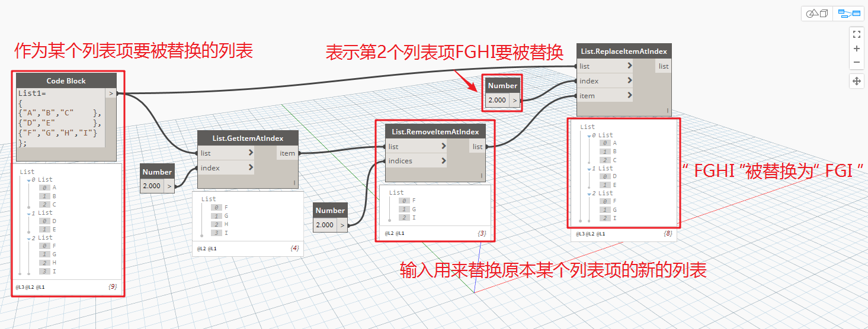
Task: Click root 'List' label in RemoveItemAtIndex preview
Action: (396, 192)
